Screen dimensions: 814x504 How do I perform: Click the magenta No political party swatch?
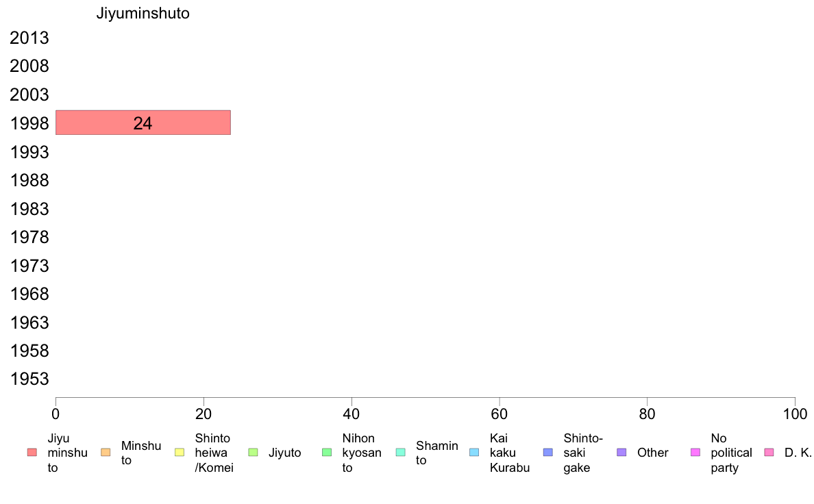pyautogui.click(x=695, y=453)
